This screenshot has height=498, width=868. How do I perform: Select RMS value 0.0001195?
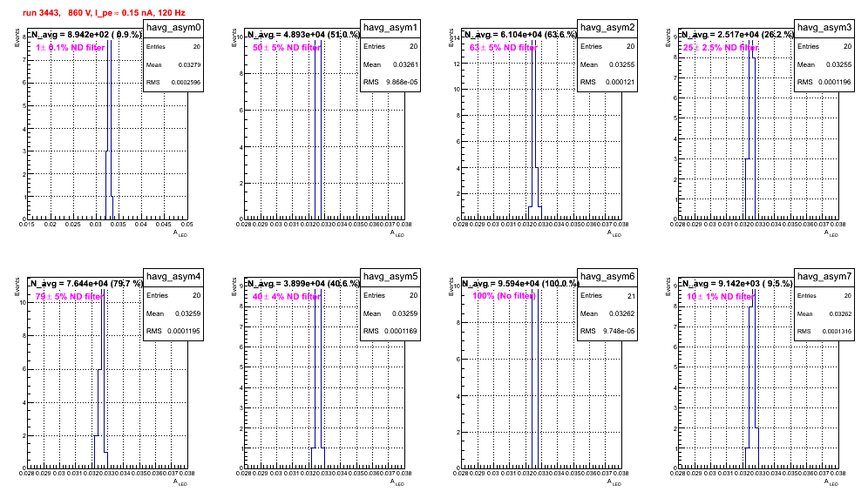pyautogui.click(x=185, y=331)
